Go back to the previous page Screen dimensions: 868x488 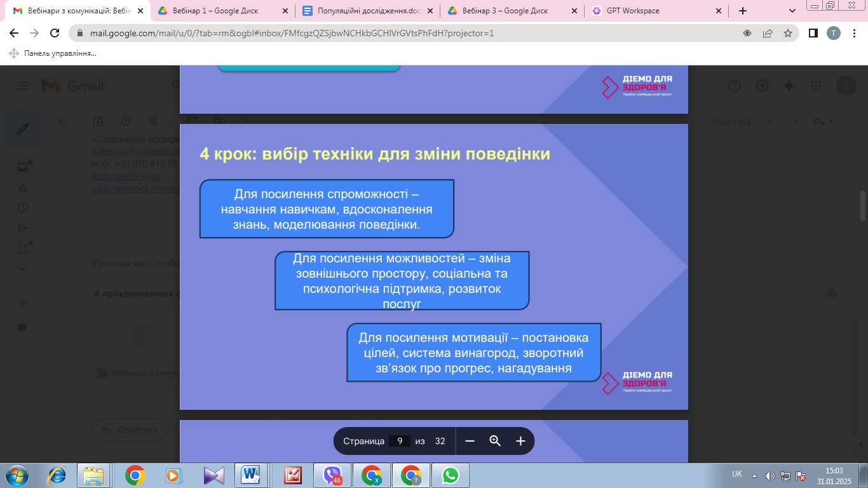point(14,33)
